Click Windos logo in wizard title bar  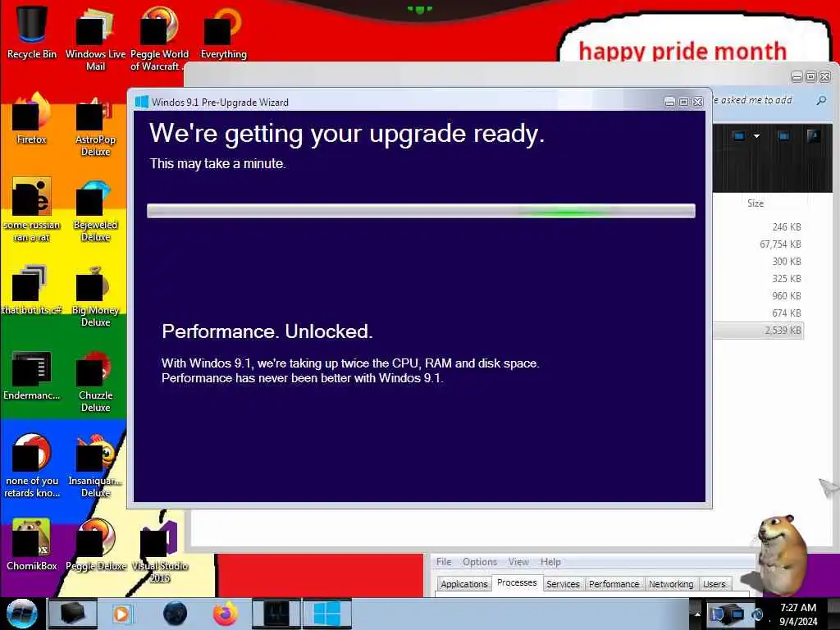[141, 102]
